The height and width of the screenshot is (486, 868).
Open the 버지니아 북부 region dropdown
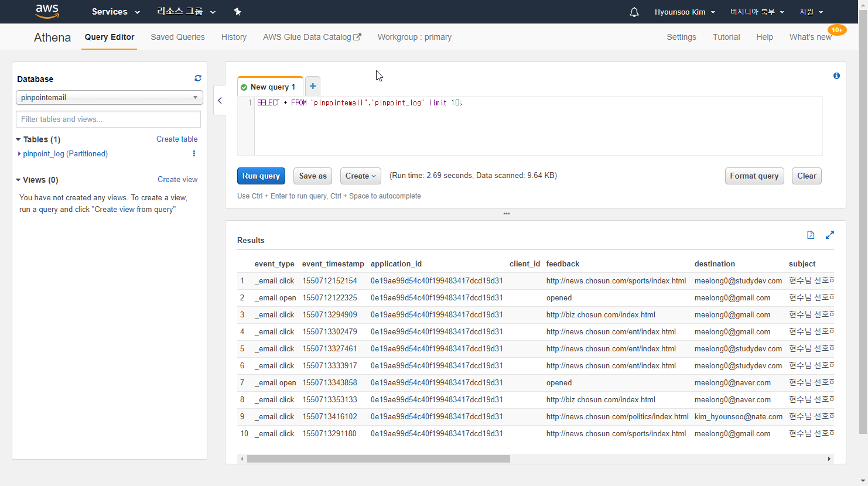click(757, 12)
